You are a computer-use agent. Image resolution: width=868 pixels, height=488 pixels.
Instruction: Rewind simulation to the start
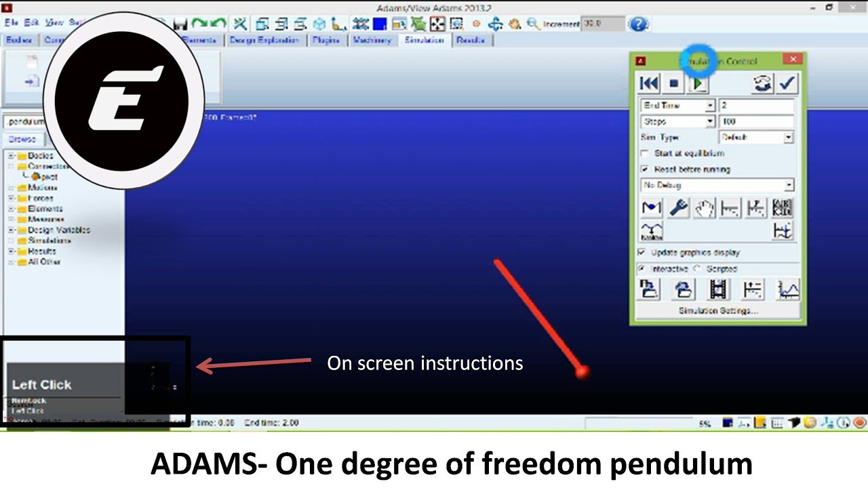click(x=649, y=83)
